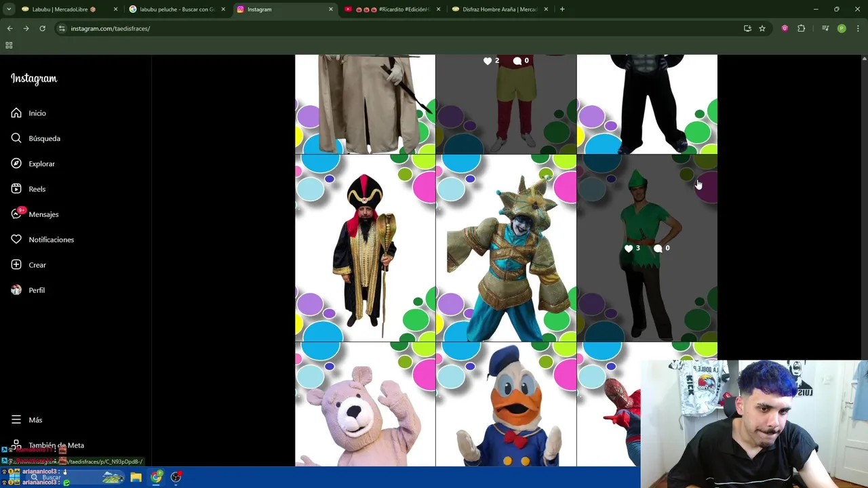Open the Extensions puzzle menu

[802, 28]
